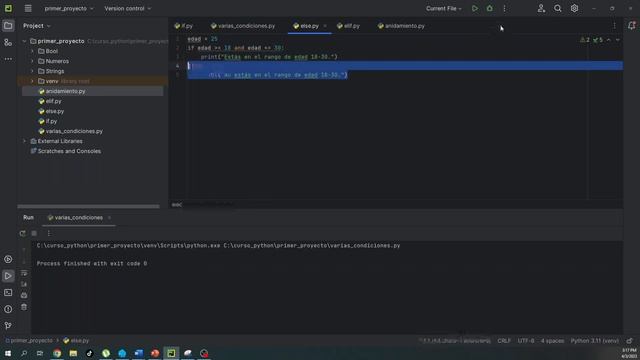Screen dimensions: 640x360
Task: Run the current file
Action: [475, 8]
